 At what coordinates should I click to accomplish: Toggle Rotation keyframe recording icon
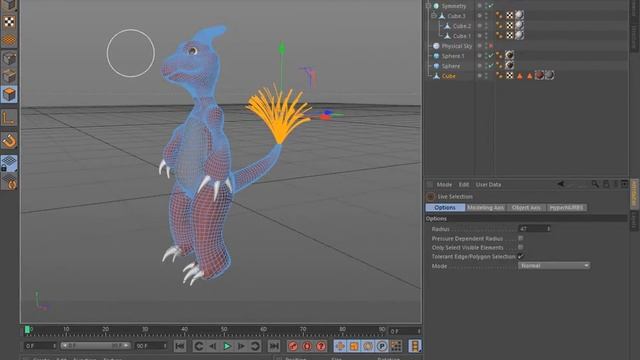[368, 346]
